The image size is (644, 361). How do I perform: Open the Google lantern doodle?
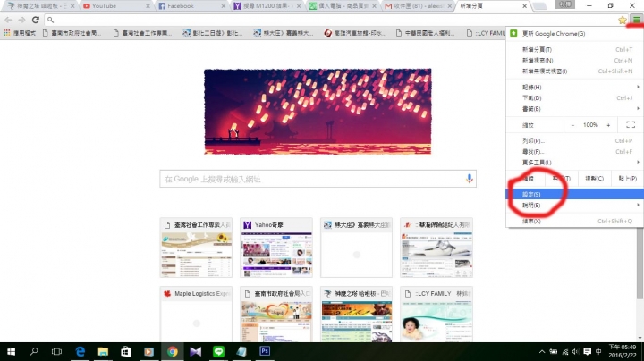click(x=318, y=112)
